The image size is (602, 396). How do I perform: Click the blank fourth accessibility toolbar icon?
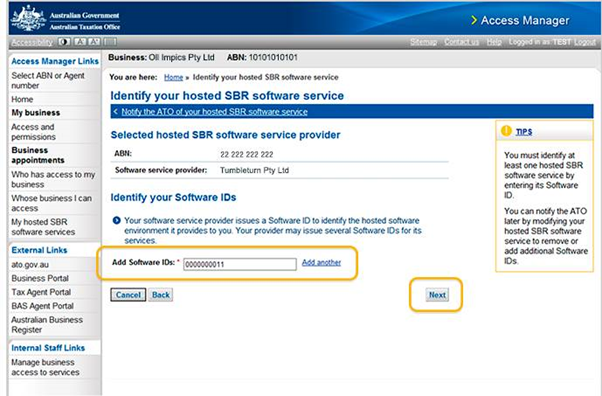[x=110, y=41]
